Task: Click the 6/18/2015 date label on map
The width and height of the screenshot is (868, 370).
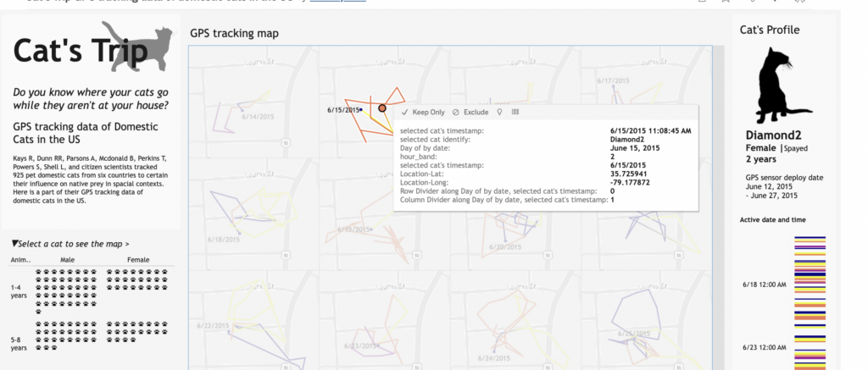Action: [224, 240]
